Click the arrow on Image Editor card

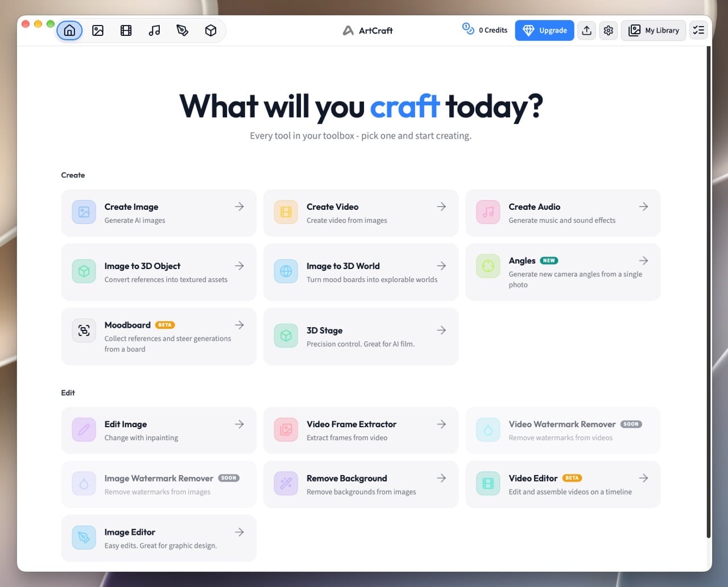click(239, 532)
